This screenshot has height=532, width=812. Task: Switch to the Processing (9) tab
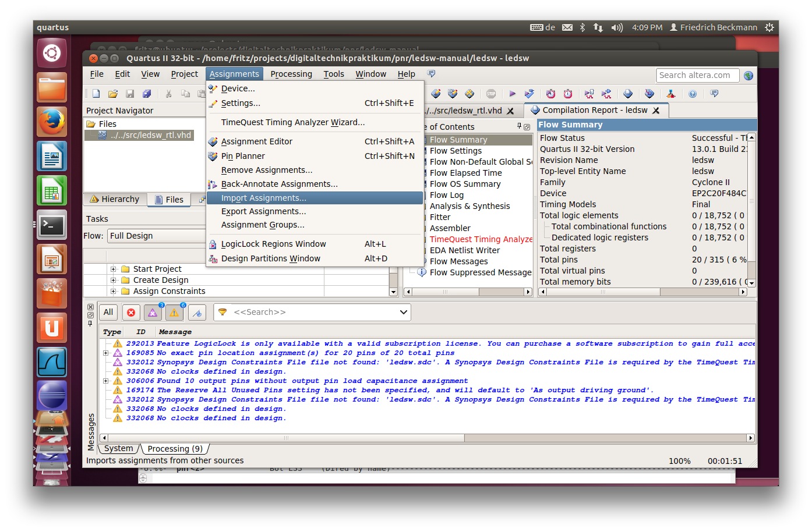(x=175, y=449)
